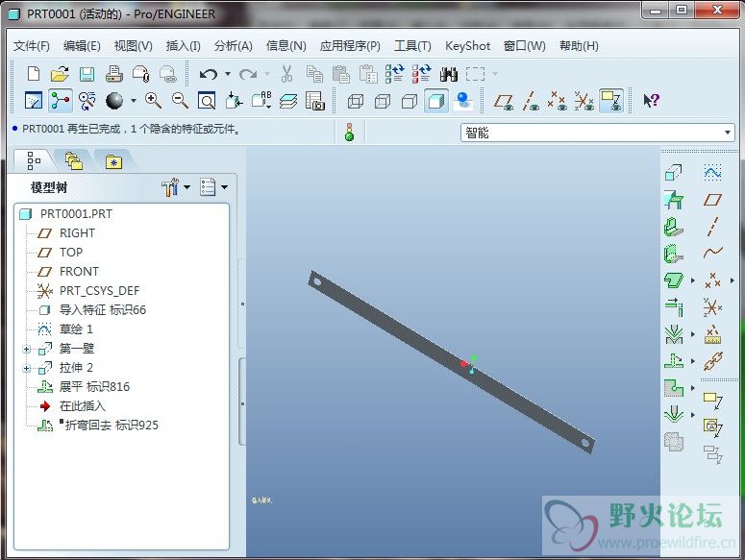Select the RIGHT datum plane
The height and width of the screenshot is (560, 745).
coord(77,233)
